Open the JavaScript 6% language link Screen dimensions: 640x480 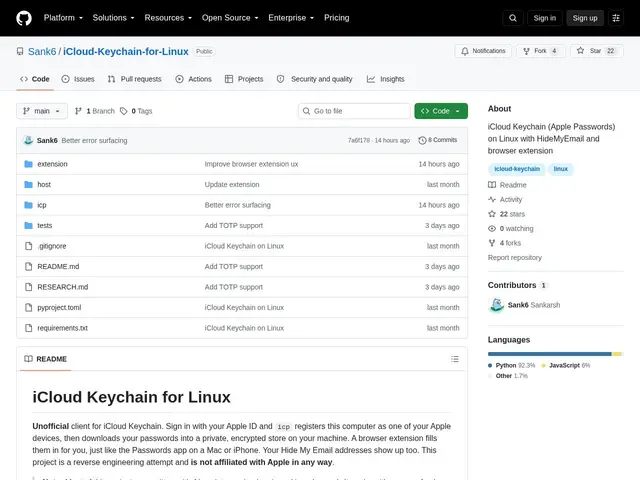click(x=566, y=365)
